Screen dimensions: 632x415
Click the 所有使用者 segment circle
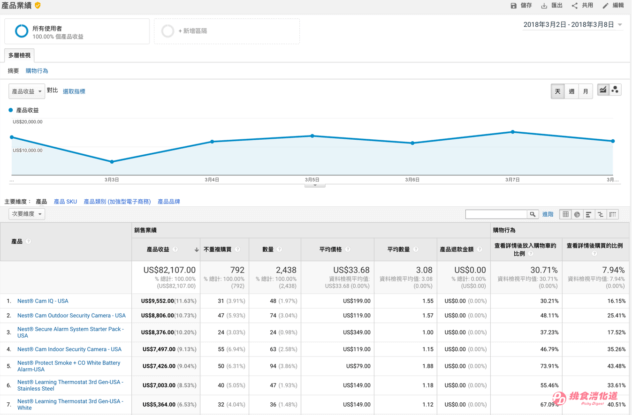coord(21,31)
